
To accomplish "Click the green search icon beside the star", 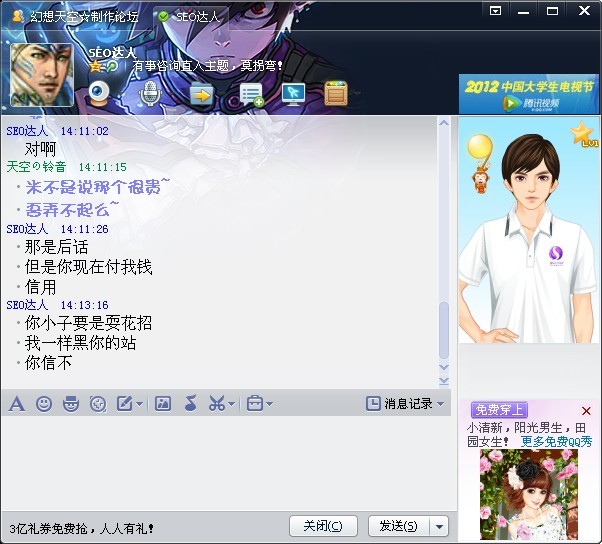I will point(112,67).
